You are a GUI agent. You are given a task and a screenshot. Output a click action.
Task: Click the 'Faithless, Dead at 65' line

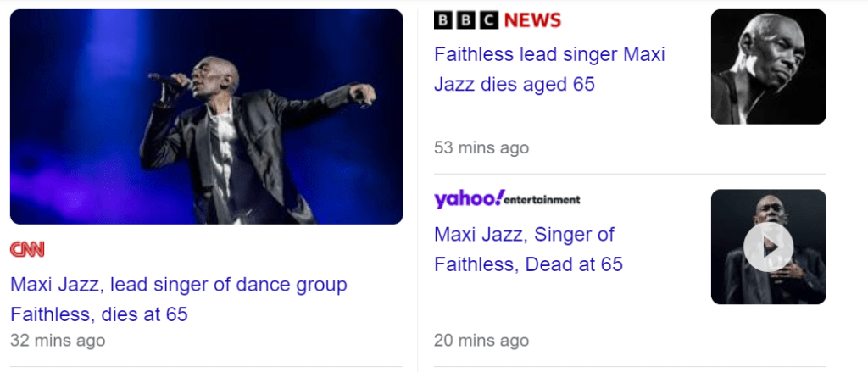(x=528, y=264)
